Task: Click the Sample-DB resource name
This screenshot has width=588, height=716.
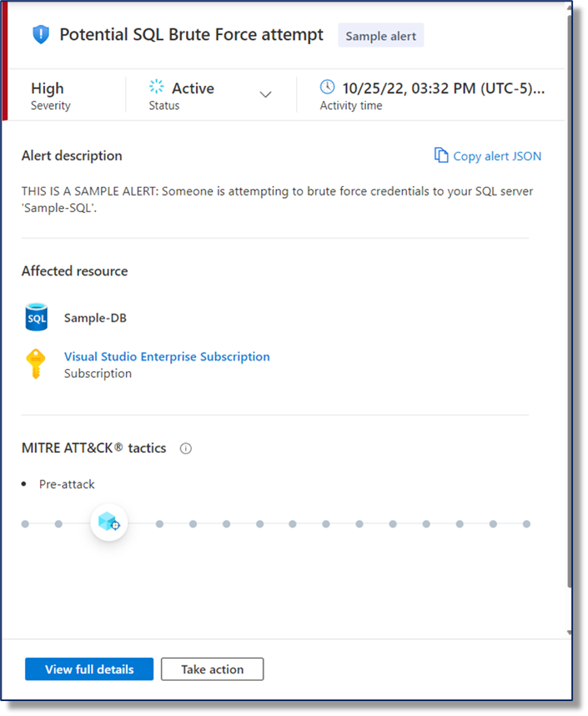Action: (x=95, y=318)
